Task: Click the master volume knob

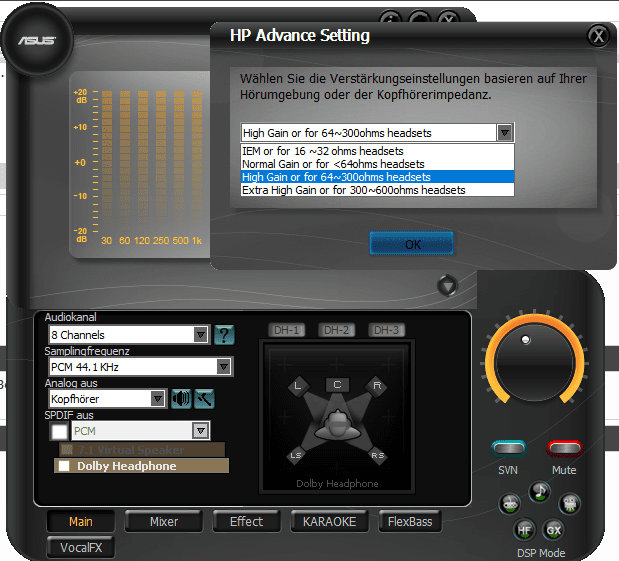Action: 534,362
